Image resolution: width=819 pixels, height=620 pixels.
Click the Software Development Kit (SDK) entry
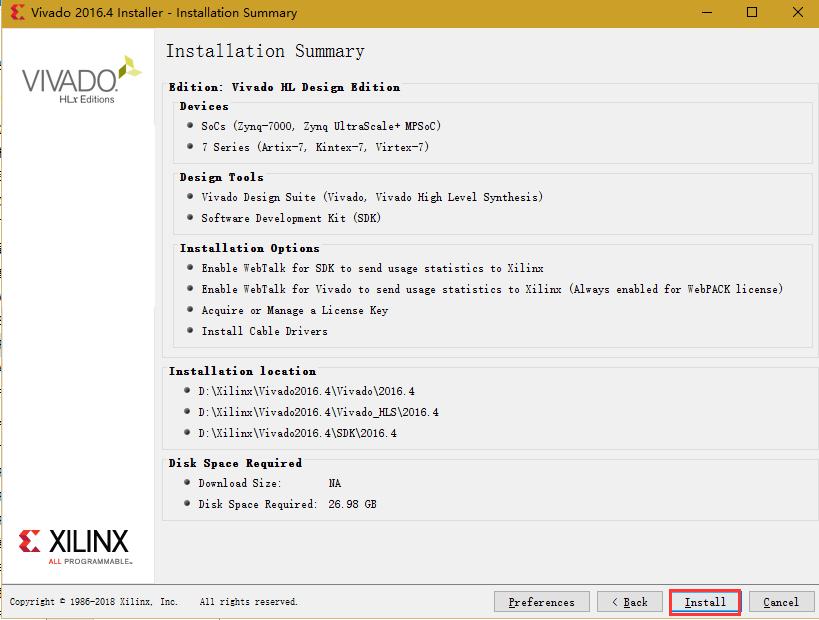pyautogui.click(x=291, y=218)
